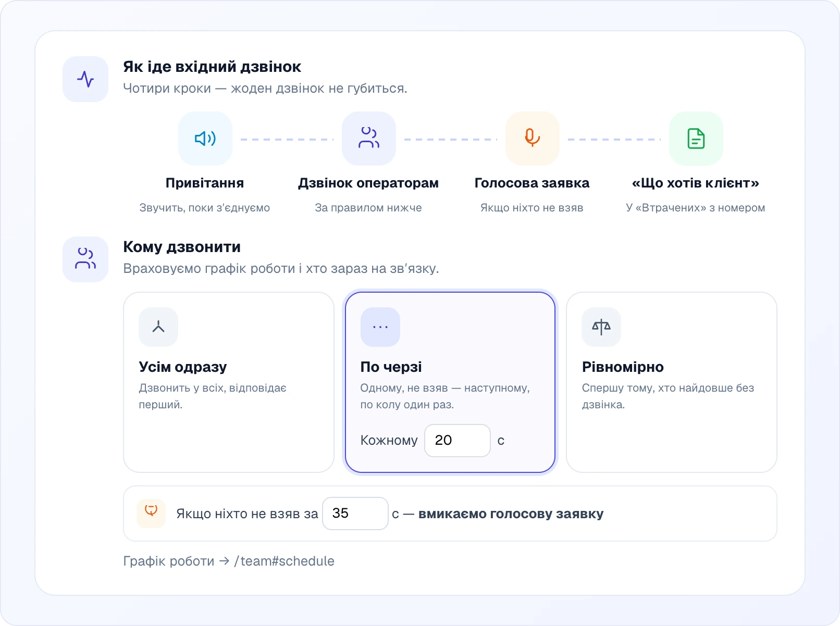Click the speaker icon above 'Привітання'
This screenshot has width=840, height=626.
[205, 139]
